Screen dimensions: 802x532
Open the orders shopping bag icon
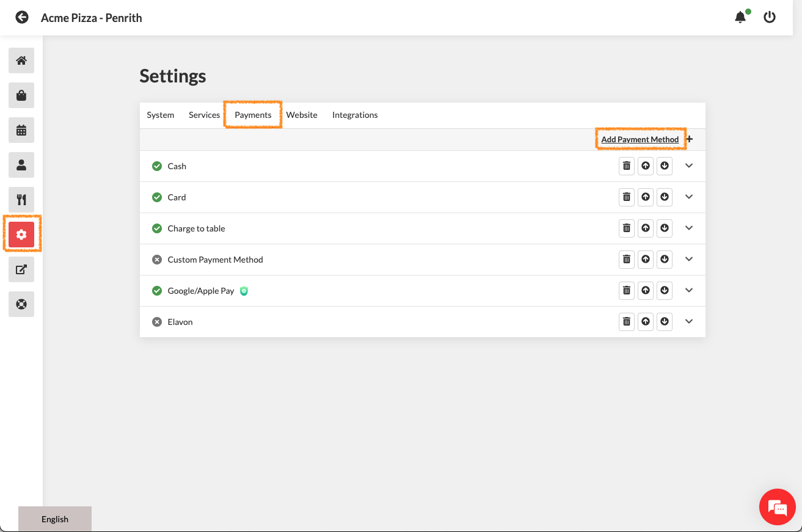21,95
